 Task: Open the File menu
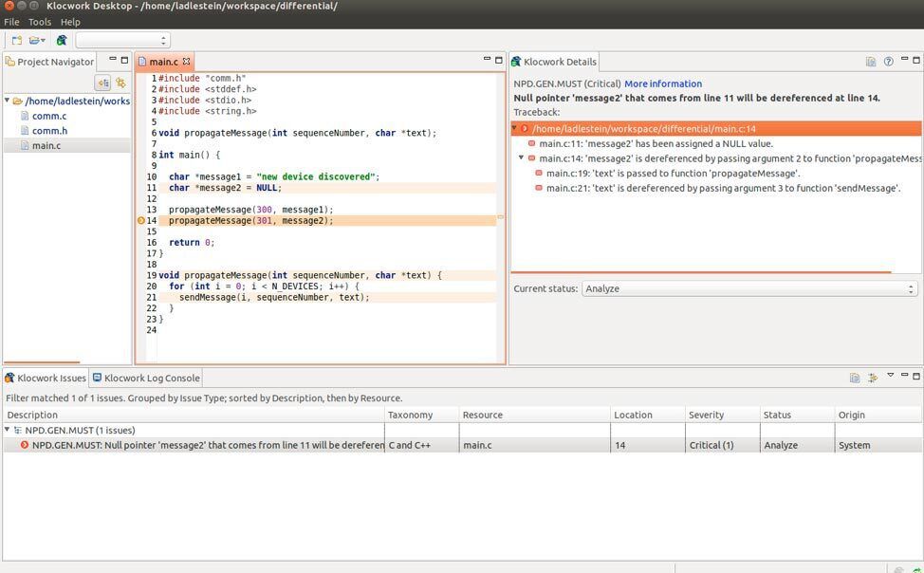coord(11,22)
